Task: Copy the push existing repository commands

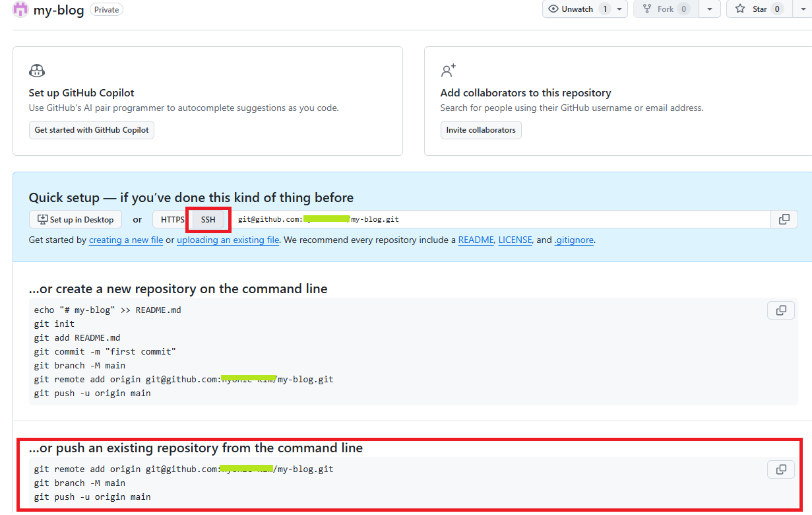Action: [x=781, y=469]
